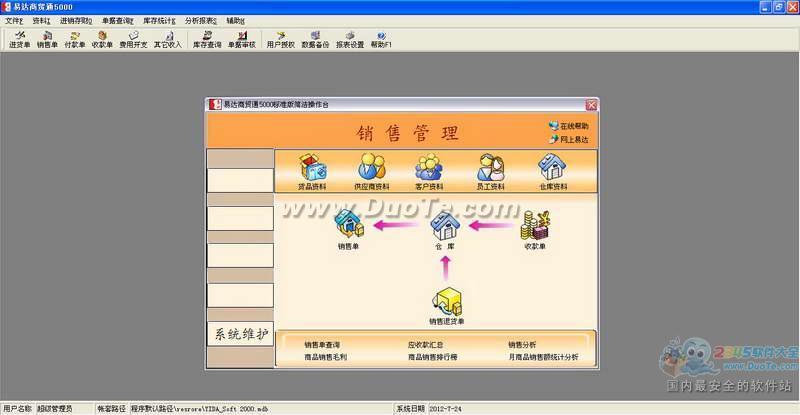Click the 网上易达 link
Viewport: 800px width, 415px height.
[568, 139]
